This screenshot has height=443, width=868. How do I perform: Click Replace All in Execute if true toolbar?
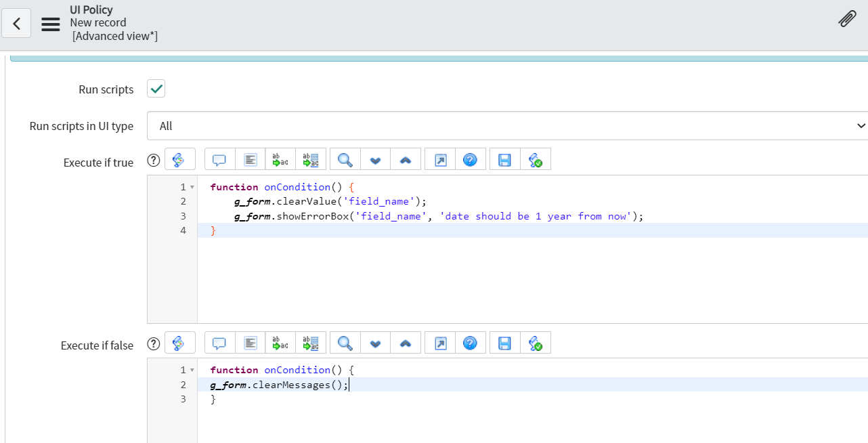click(x=311, y=160)
